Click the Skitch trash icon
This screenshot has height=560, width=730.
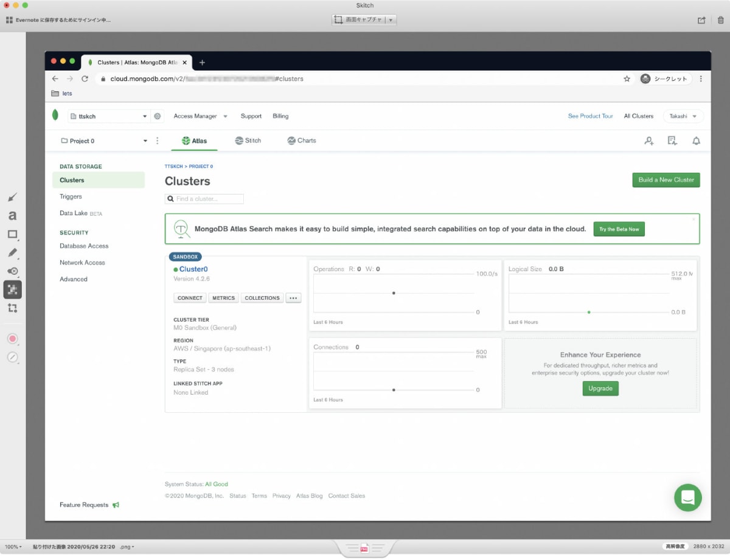coord(721,19)
